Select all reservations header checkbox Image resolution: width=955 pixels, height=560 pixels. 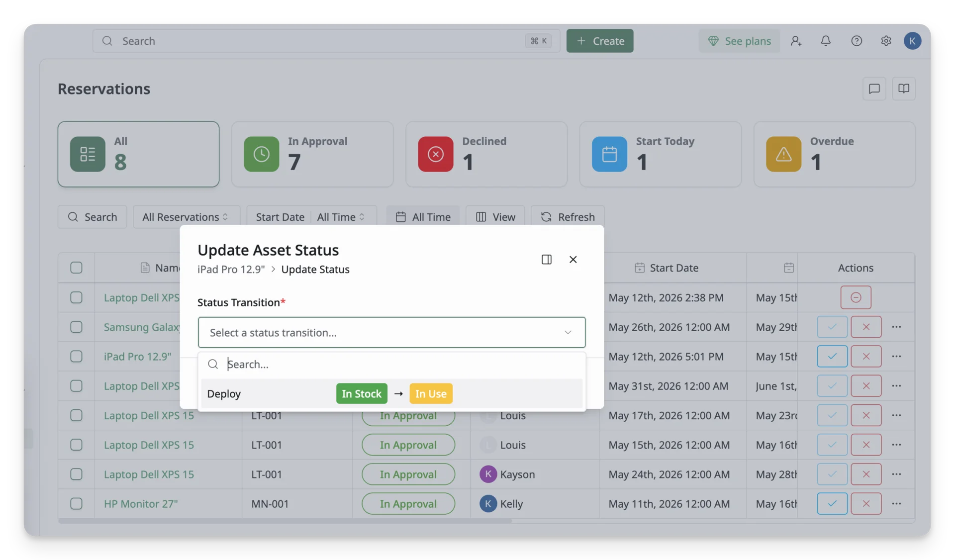pyautogui.click(x=76, y=268)
